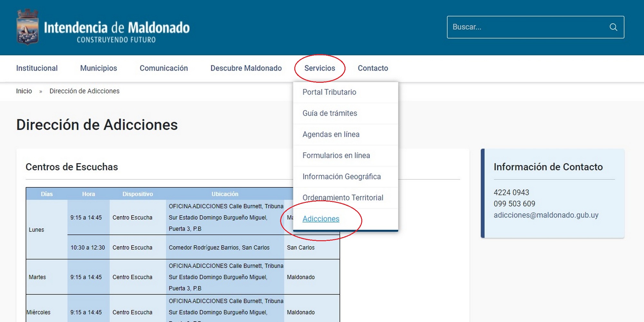Go to the Contacto page
The height and width of the screenshot is (322, 644).
point(373,68)
